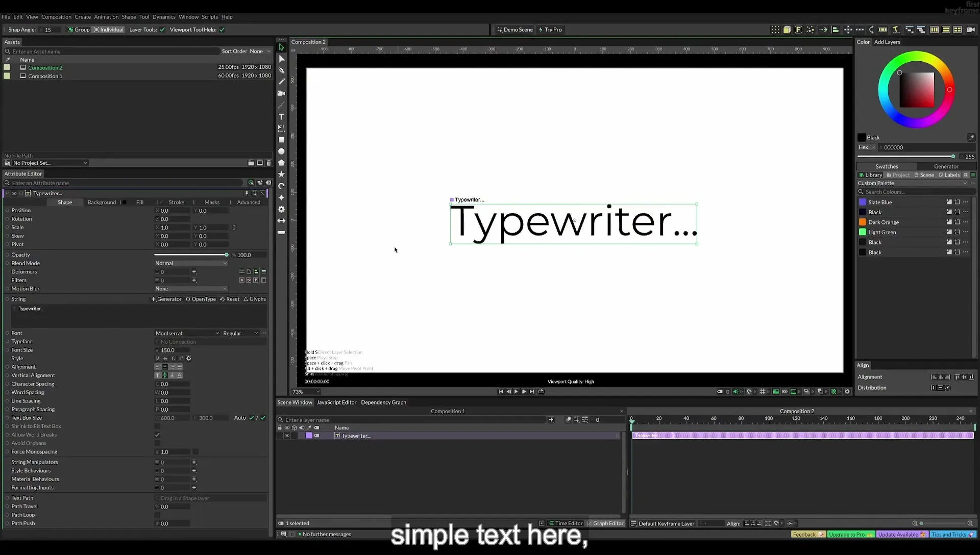980x555 pixels.
Task: Open the viewport zoom 73% dropdown
Action: point(306,392)
